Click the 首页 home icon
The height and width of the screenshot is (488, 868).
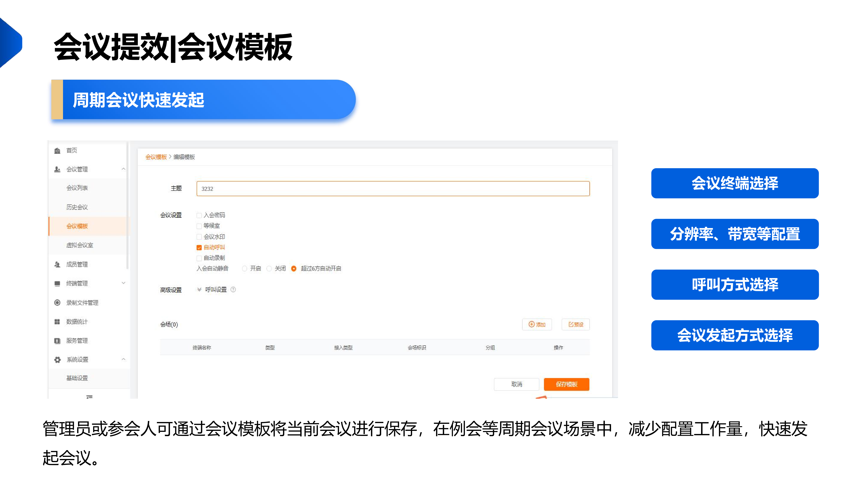[57, 151]
